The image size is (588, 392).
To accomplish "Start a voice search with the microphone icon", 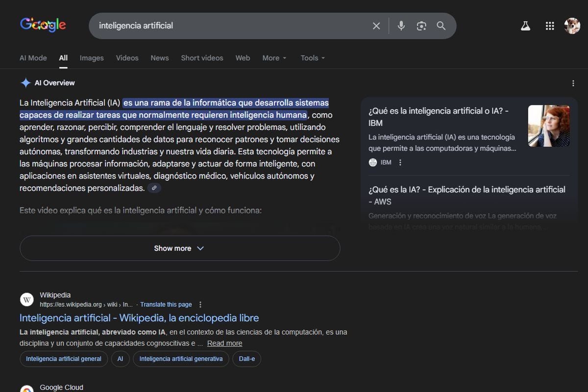I will 401,25.
